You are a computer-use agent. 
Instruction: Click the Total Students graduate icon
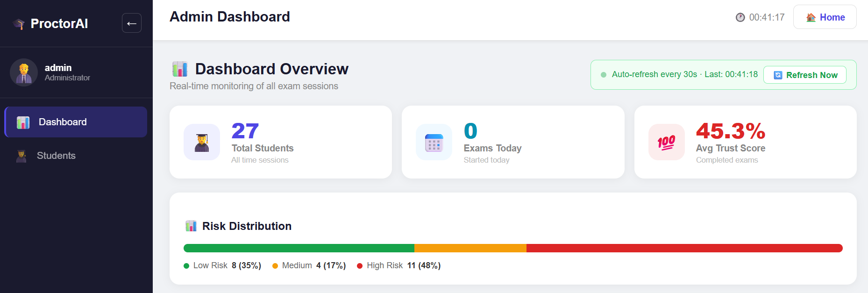click(202, 142)
